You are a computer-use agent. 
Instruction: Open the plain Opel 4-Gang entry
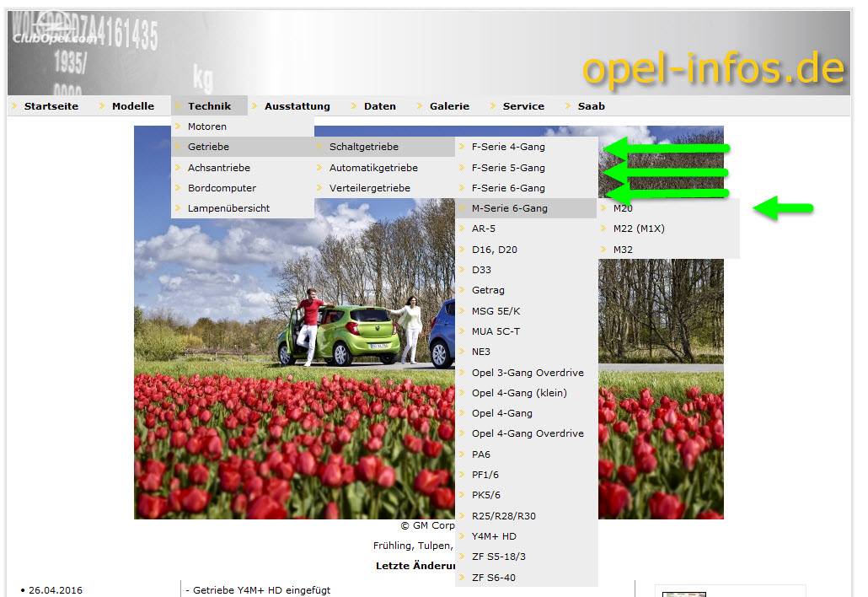(527, 413)
